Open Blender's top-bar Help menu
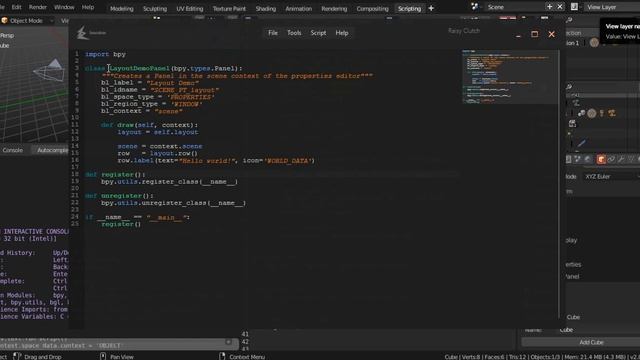The height and width of the screenshot is (360, 640). 88,7
